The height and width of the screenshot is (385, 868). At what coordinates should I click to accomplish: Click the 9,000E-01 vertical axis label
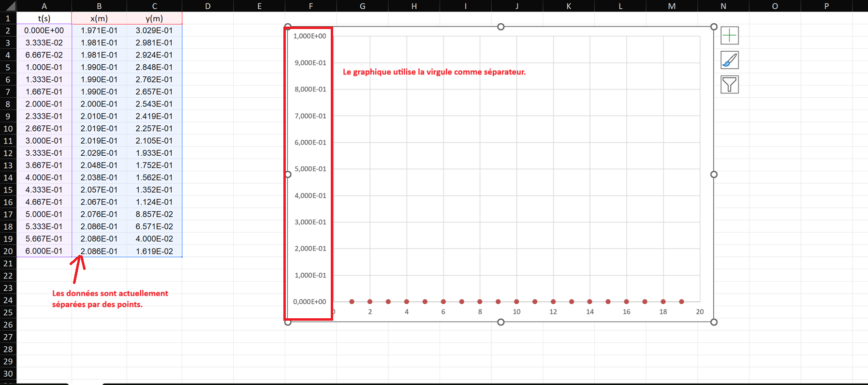pos(310,62)
